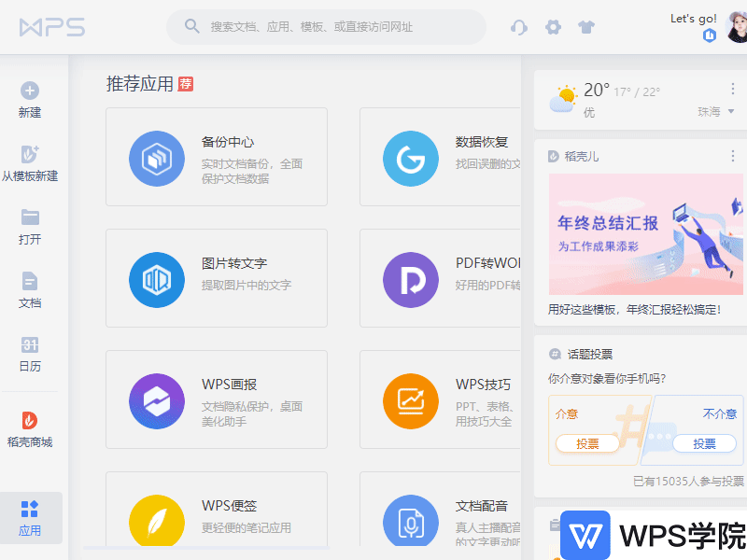Viewport: 747px width, 560px height.
Task: Click the headset customer support icon
Action: pos(519,28)
